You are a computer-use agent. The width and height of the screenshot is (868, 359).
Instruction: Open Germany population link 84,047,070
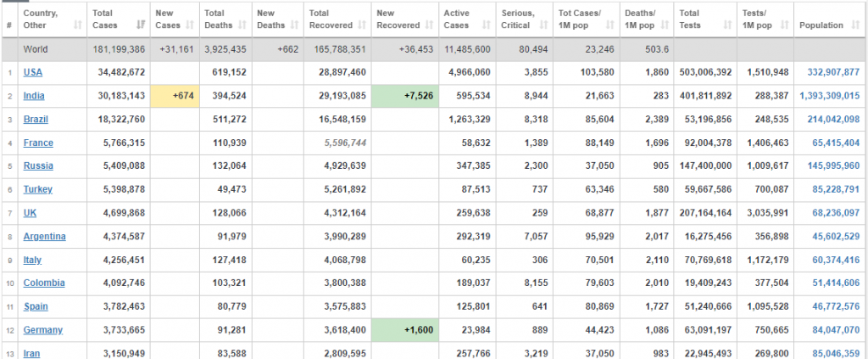pyautogui.click(x=837, y=329)
